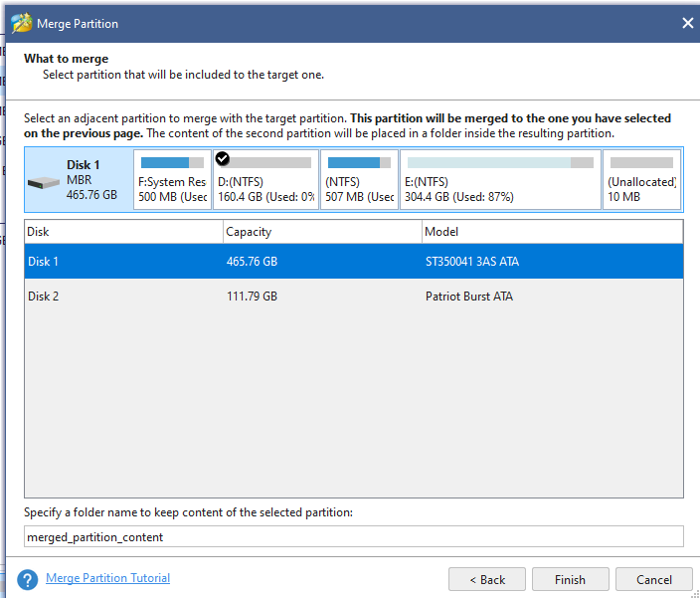Go back with the Back button

(x=486, y=579)
